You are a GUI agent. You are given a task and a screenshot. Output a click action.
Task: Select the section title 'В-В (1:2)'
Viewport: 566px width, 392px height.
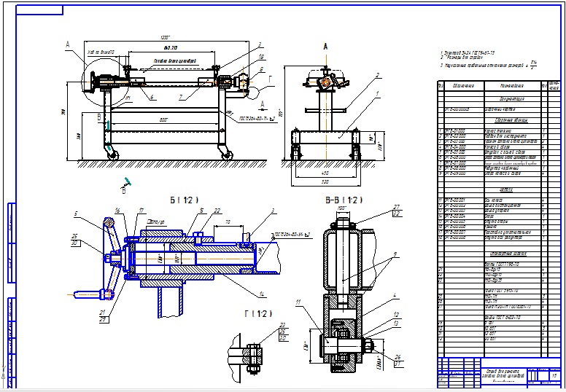pyautogui.click(x=344, y=200)
